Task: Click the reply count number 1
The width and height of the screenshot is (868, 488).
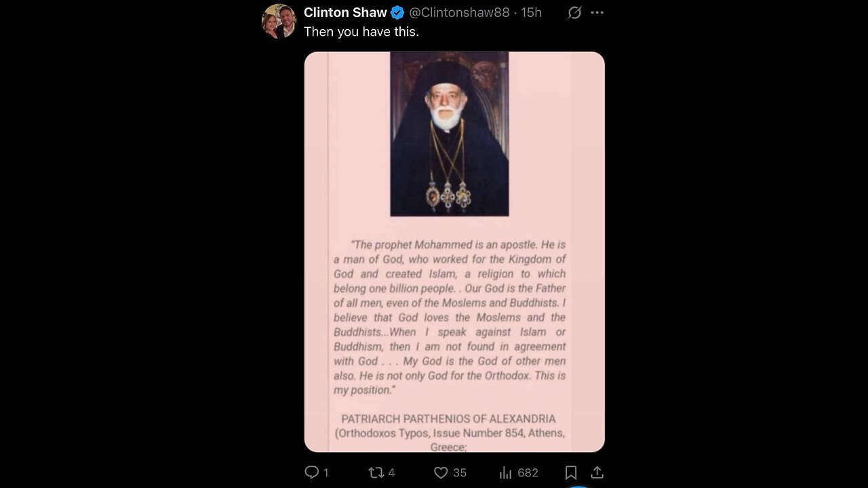Action: click(x=325, y=472)
